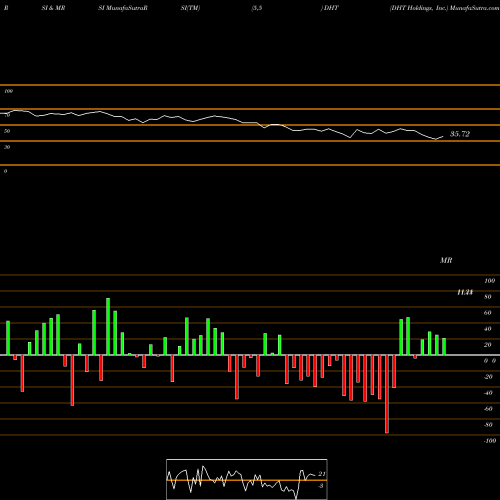Click the "21" value in the mini chart
Image resolution: width=500 pixels, height=500 pixels.
[x=322, y=474]
